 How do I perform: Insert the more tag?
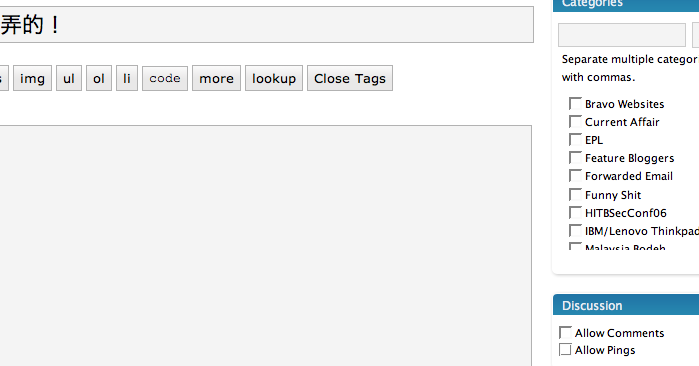click(x=217, y=78)
